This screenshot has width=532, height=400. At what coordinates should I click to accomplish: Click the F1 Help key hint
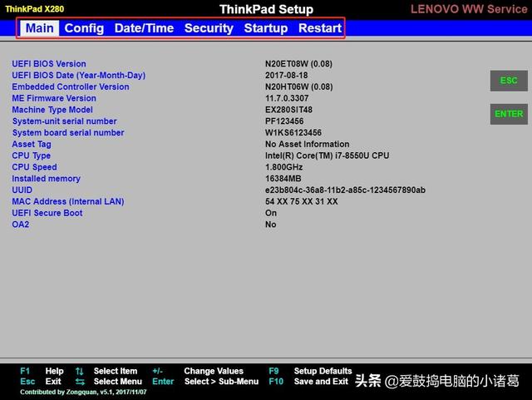point(42,371)
